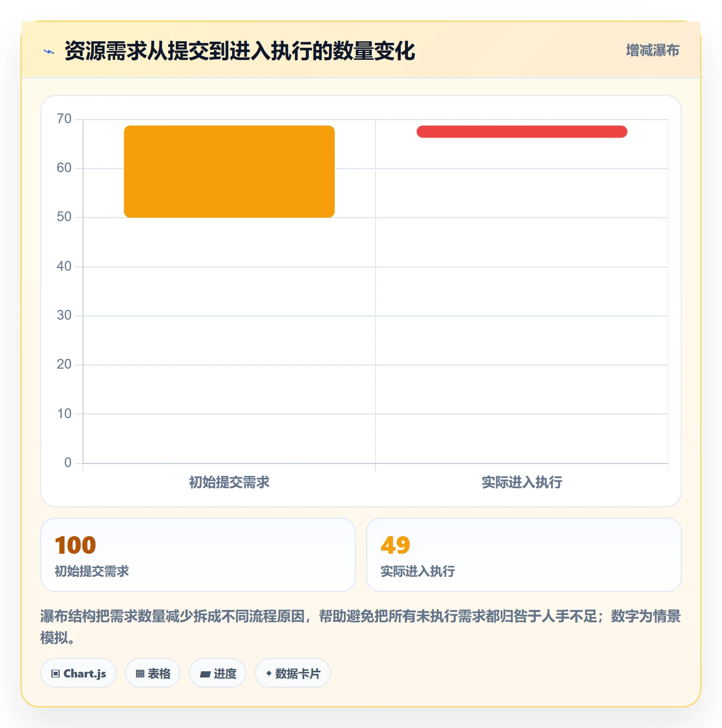Select the data card showing 49
Screen dimensions: 722x728
(x=524, y=555)
